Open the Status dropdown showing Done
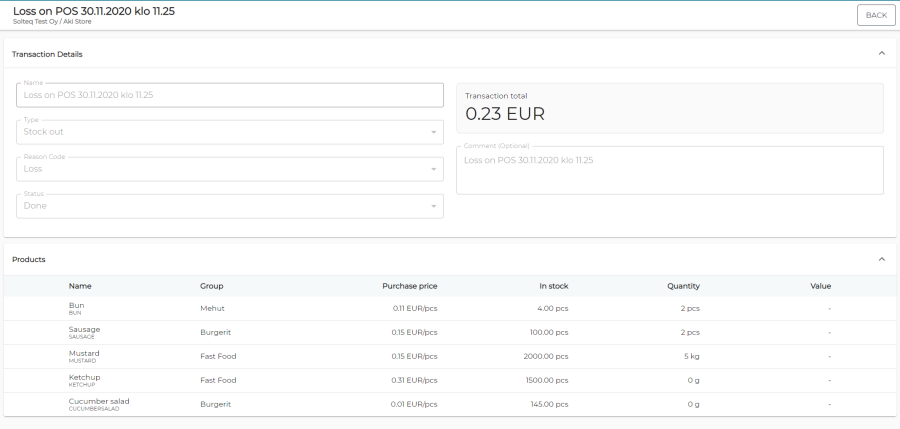 coord(230,206)
